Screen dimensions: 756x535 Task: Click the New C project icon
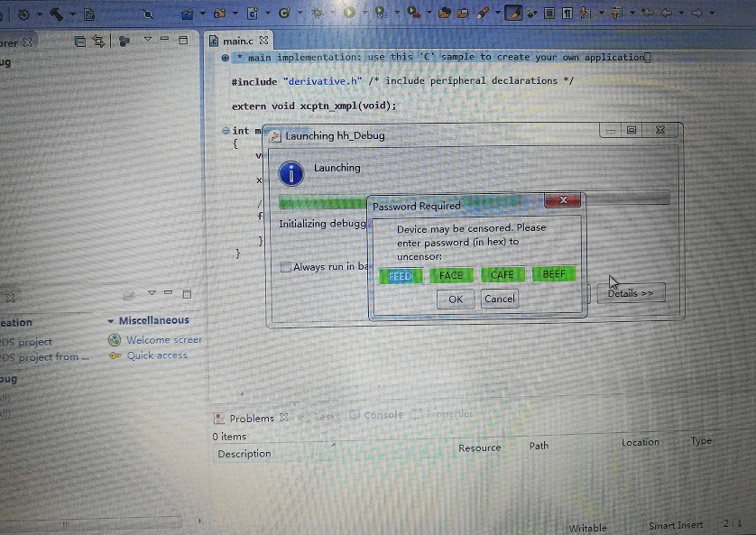tap(187, 14)
